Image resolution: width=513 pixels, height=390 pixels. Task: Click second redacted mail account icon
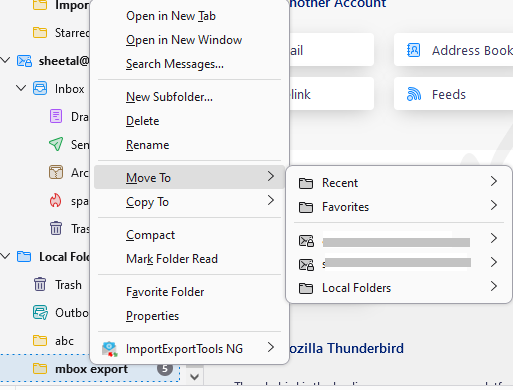click(306, 264)
